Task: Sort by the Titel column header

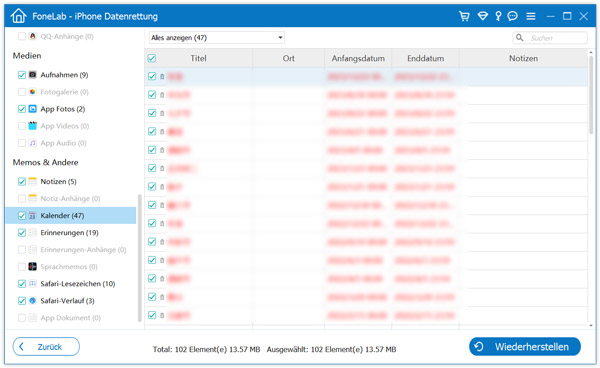Action: (x=198, y=58)
